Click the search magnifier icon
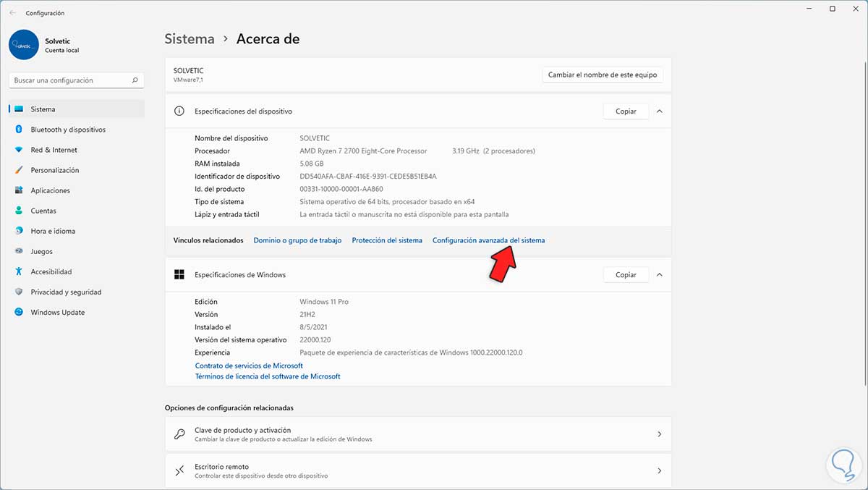Viewport: 868px width, 490px height. point(135,80)
